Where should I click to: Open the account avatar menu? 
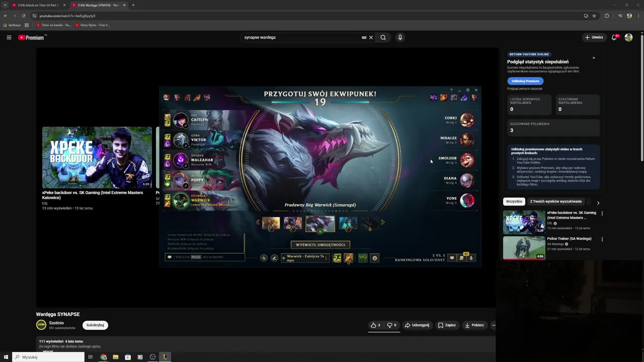pyautogui.click(x=628, y=37)
